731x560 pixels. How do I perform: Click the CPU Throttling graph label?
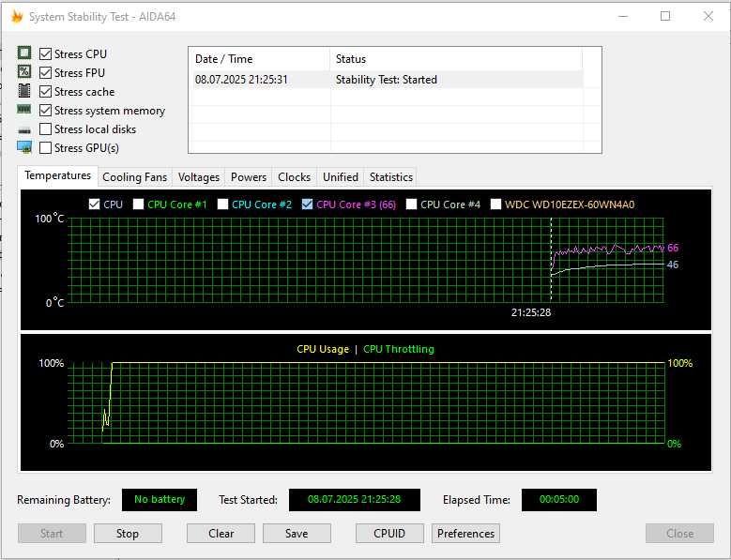(399, 350)
